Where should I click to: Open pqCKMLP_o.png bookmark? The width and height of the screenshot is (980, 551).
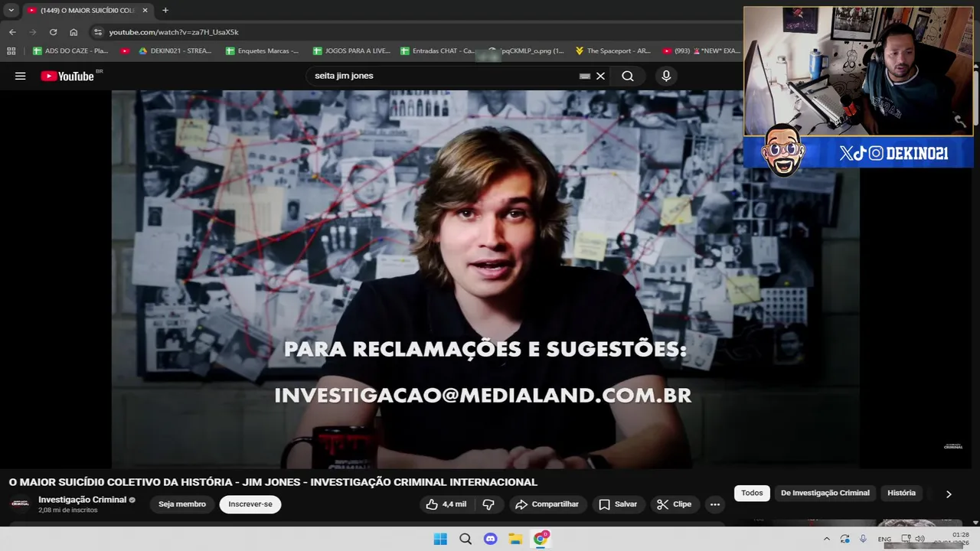click(x=527, y=51)
